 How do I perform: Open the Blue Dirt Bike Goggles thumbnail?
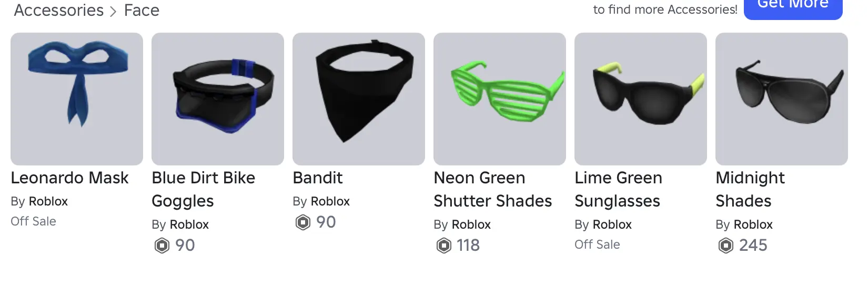click(218, 99)
